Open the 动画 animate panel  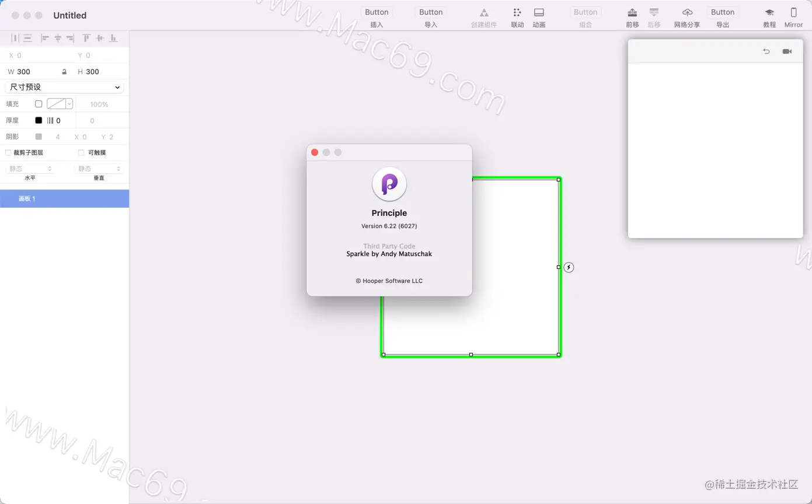coord(539,12)
